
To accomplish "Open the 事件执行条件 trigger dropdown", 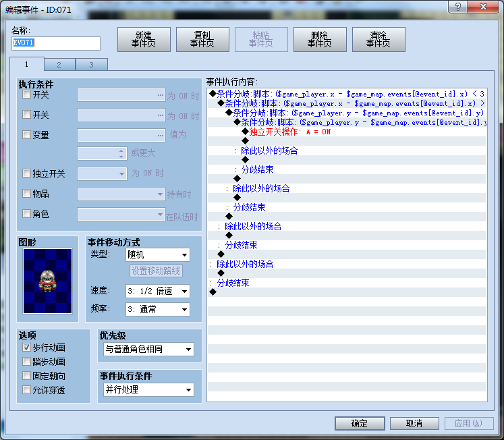I will (149, 389).
